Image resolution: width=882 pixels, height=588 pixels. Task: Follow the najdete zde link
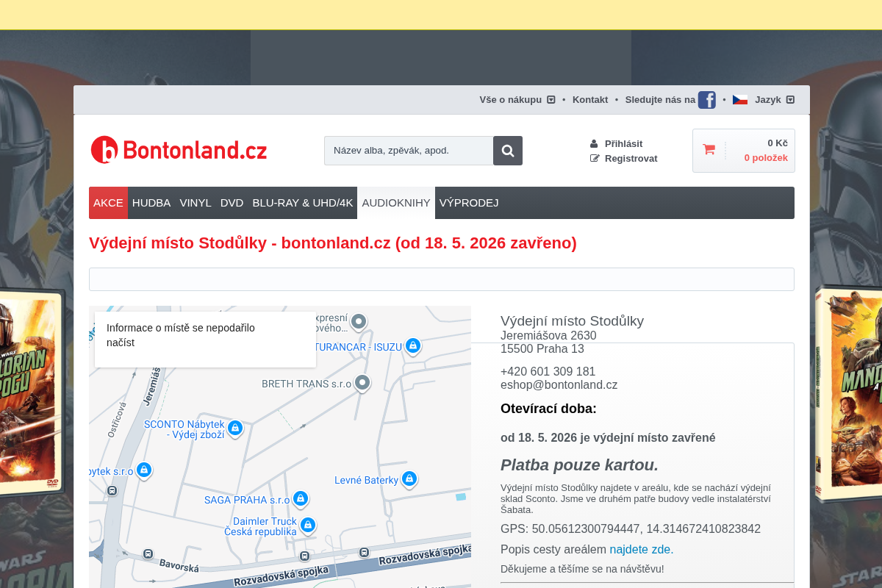click(642, 549)
